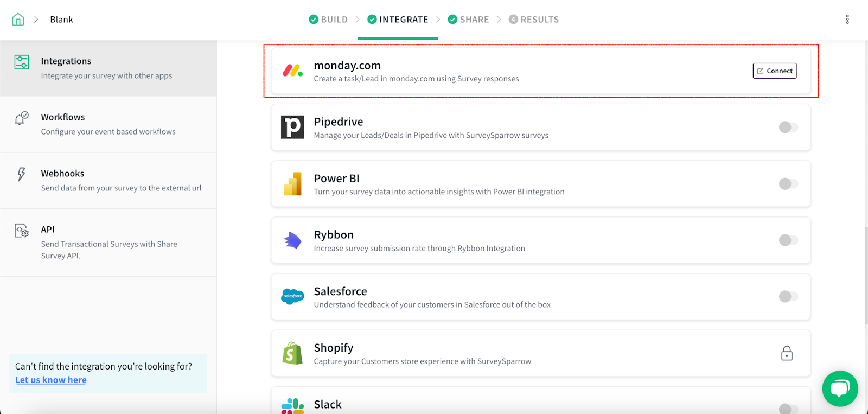Image resolution: width=868 pixels, height=414 pixels.
Task: Click the Pipedrive logo icon
Action: pyautogui.click(x=292, y=127)
